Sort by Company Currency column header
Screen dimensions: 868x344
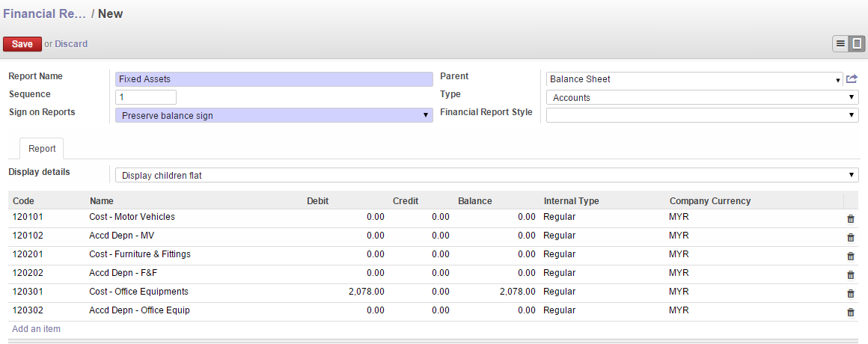tap(710, 200)
